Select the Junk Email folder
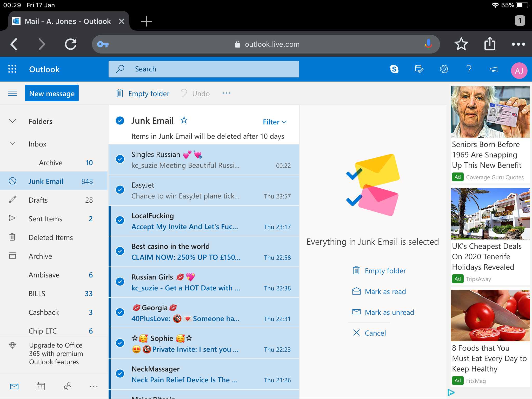 [54, 181]
